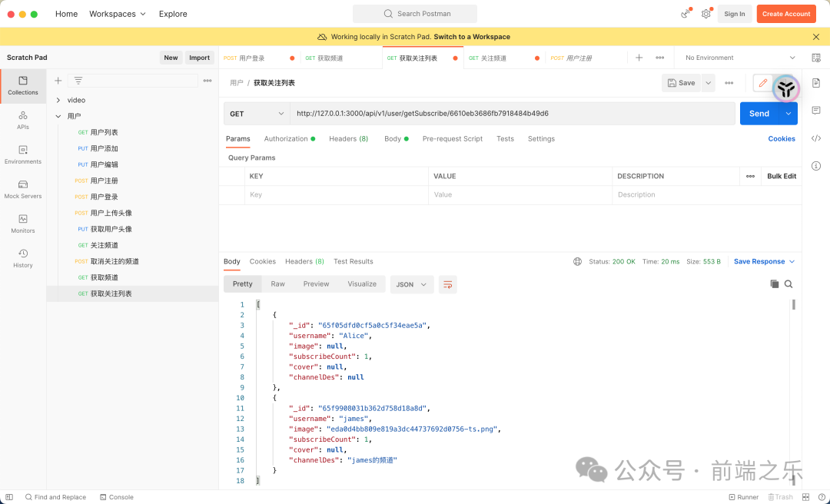Open the comments icon in right sidebar
The width and height of the screenshot is (830, 504).
pos(816,111)
